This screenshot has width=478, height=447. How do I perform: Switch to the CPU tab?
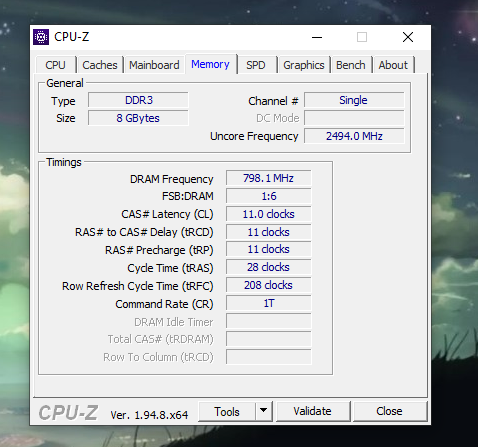[x=55, y=65]
